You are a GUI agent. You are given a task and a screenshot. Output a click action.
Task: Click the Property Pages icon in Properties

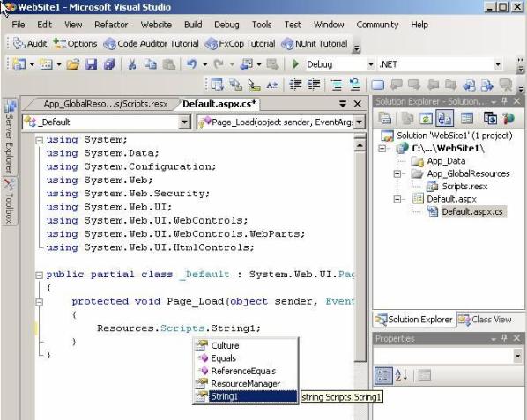point(424,375)
